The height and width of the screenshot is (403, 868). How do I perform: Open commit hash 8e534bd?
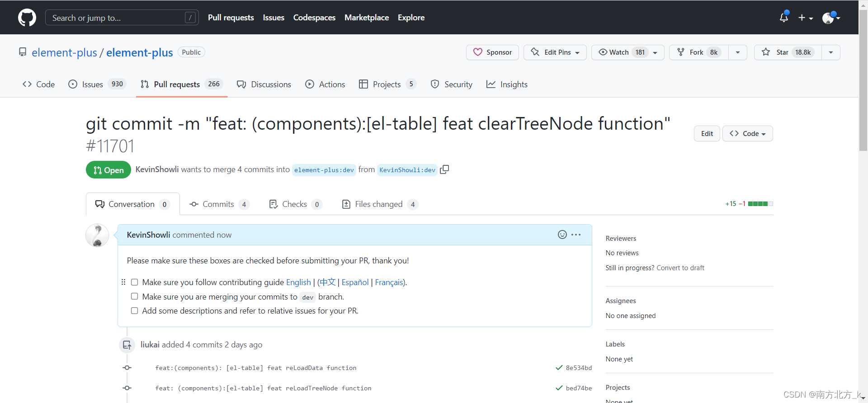point(579,368)
